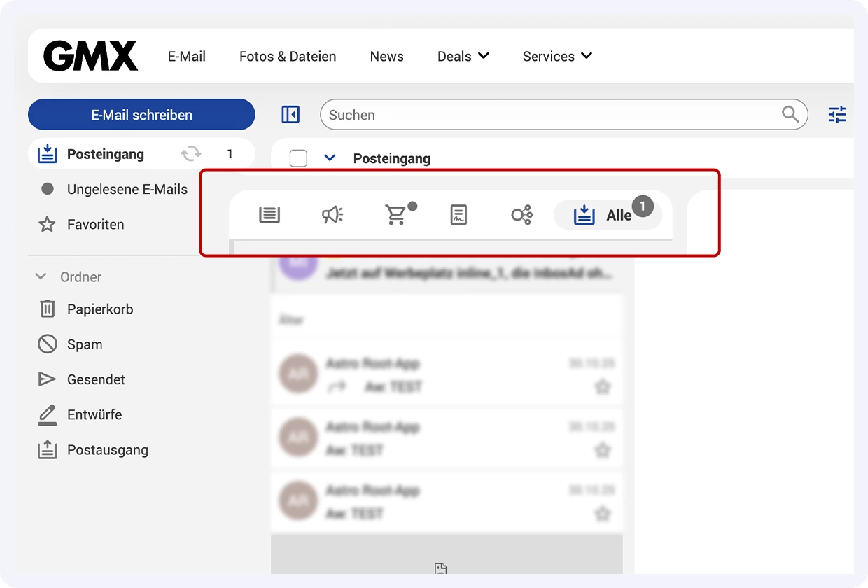The height and width of the screenshot is (588, 868).
Task: Refresh Posteingang using the sync icon
Action: click(x=190, y=154)
